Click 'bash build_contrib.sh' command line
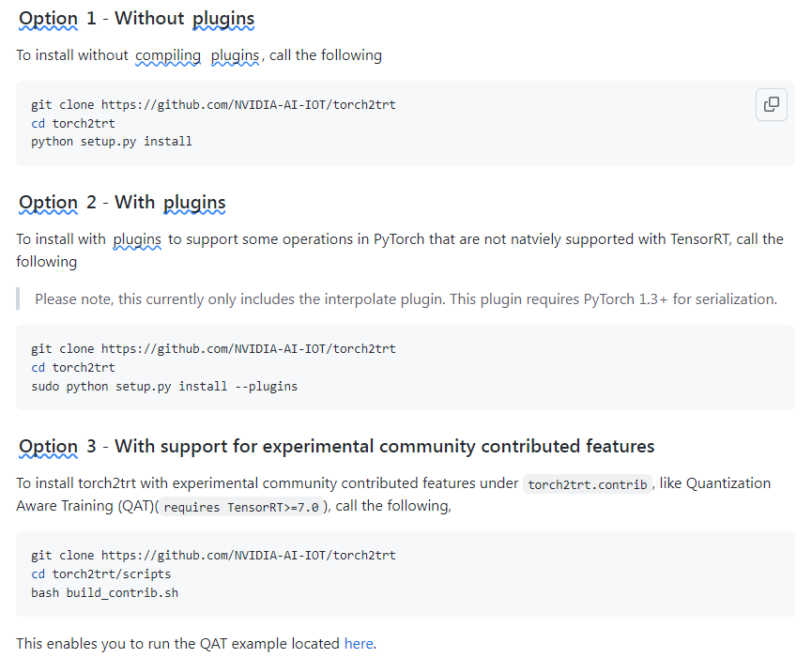Image resolution: width=812 pixels, height=658 pixels. click(104, 593)
